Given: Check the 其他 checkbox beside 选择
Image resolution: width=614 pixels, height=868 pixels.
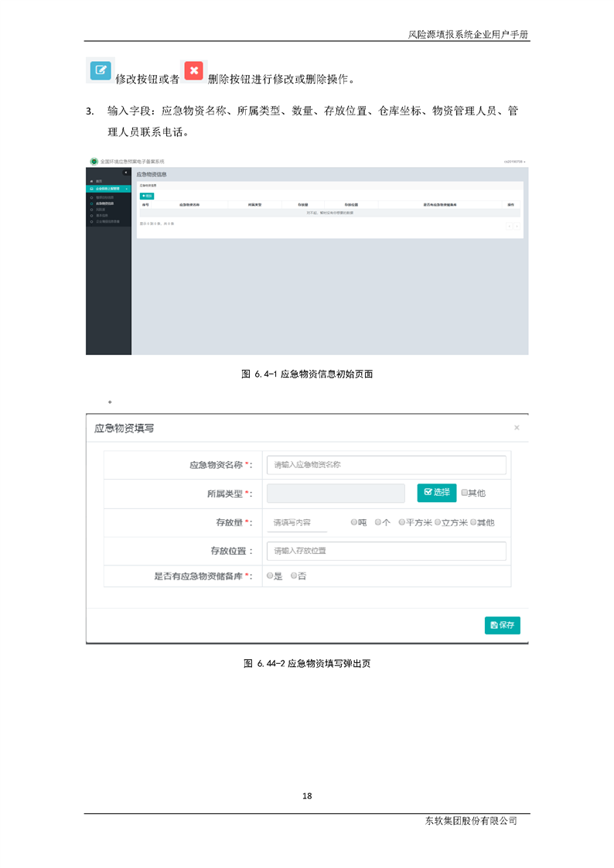Looking at the screenshot, I should point(465,493).
